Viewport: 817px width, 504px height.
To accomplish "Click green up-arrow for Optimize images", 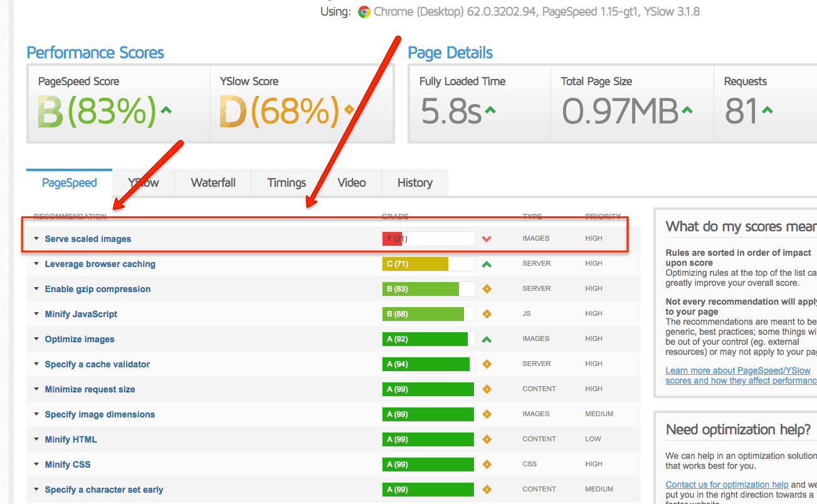I will click(x=487, y=339).
